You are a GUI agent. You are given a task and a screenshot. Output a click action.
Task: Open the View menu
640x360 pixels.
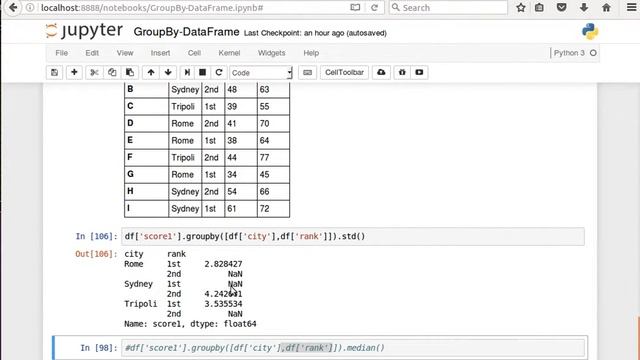pos(125,53)
